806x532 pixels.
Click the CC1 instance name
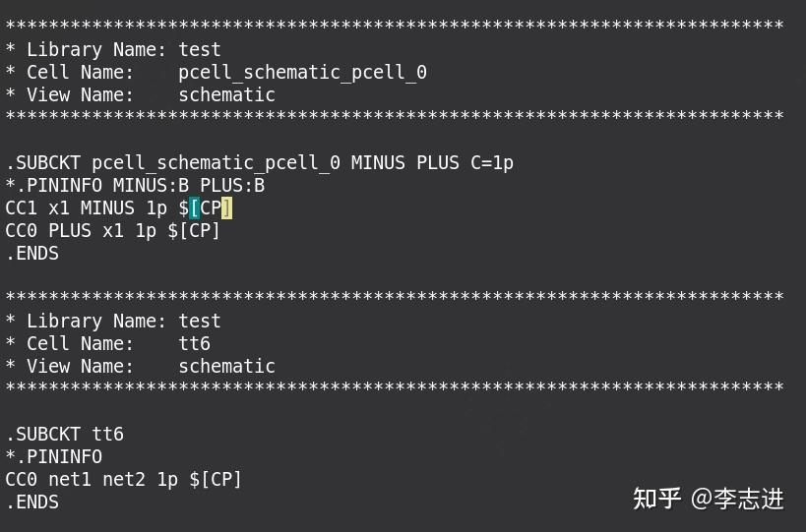(x=21, y=207)
